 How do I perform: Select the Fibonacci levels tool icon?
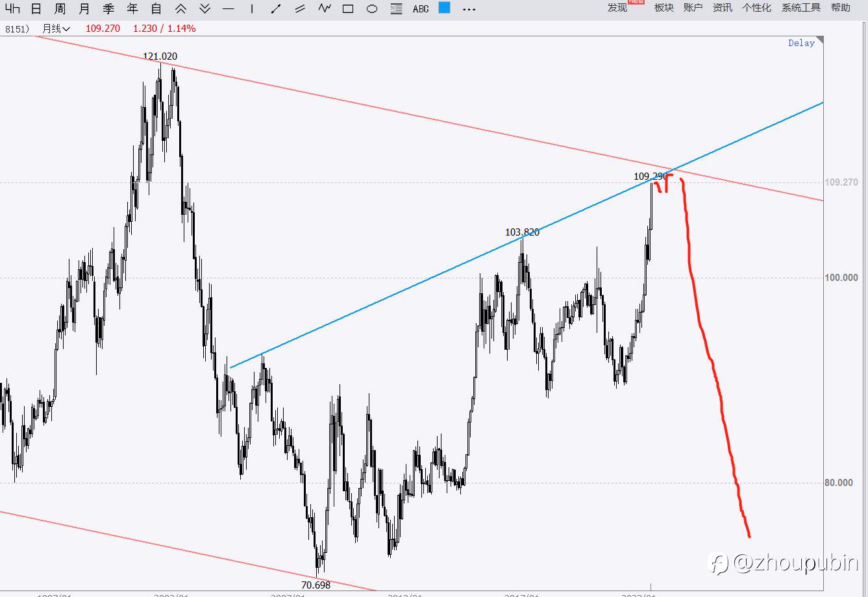point(396,9)
